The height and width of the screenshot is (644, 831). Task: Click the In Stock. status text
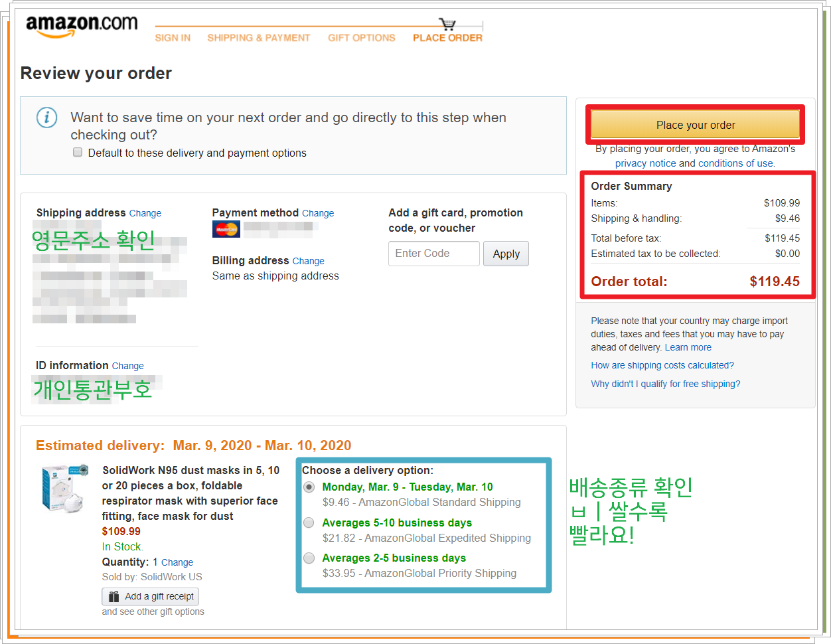click(x=123, y=546)
